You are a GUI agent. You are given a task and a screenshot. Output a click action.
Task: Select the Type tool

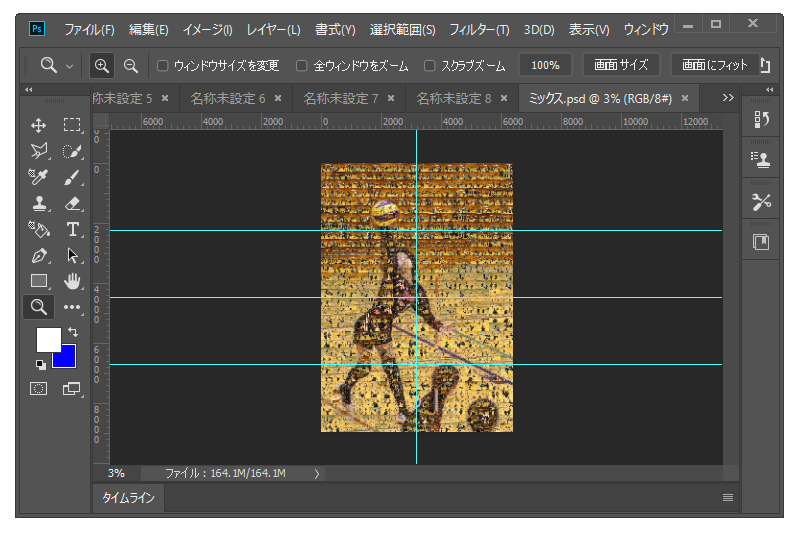click(72, 230)
